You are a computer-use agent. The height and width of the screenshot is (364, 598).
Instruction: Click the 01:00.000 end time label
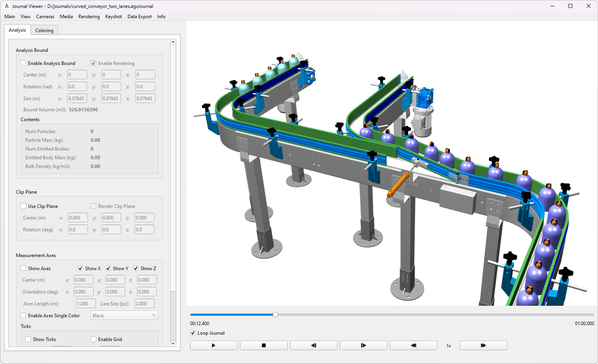[x=585, y=324]
